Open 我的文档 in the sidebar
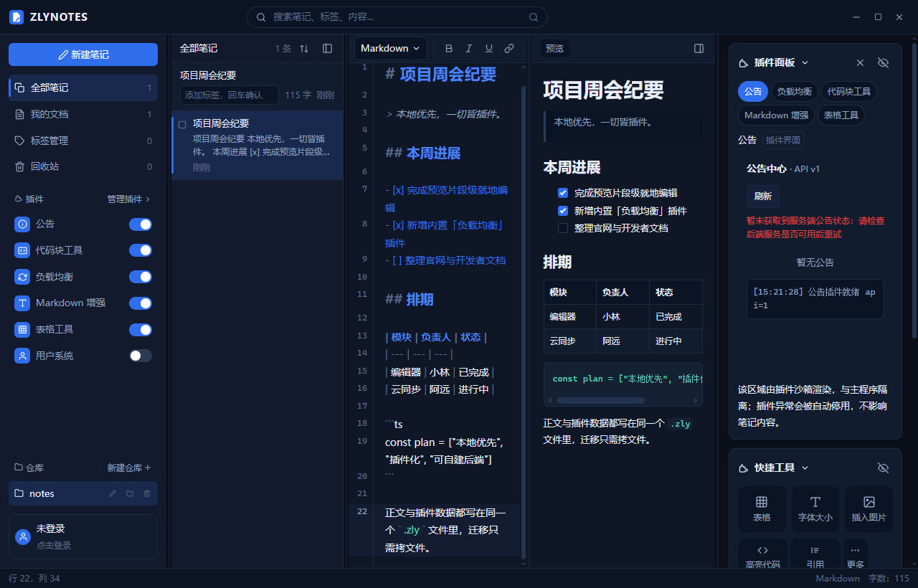 coord(83,114)
